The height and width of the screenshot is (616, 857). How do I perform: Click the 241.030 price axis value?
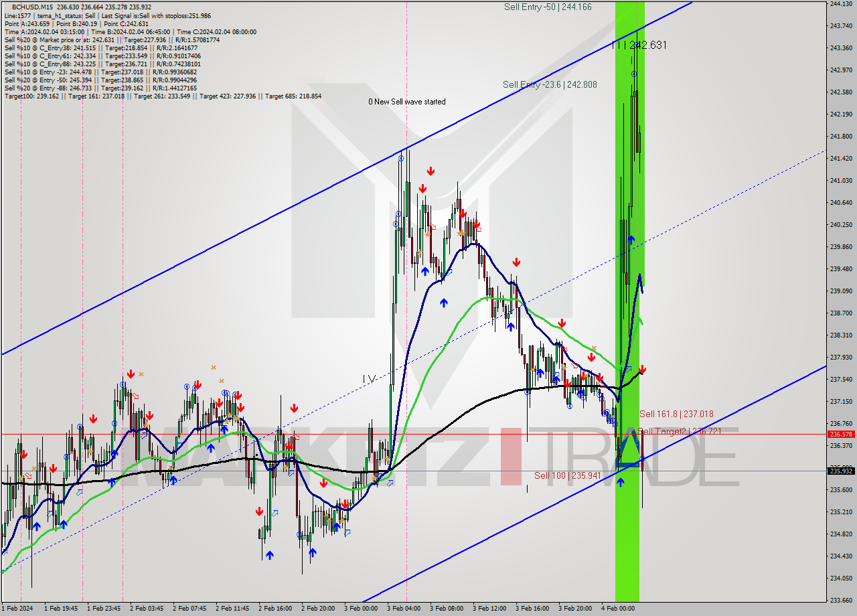pyautogui.click(x=841, y=180)
